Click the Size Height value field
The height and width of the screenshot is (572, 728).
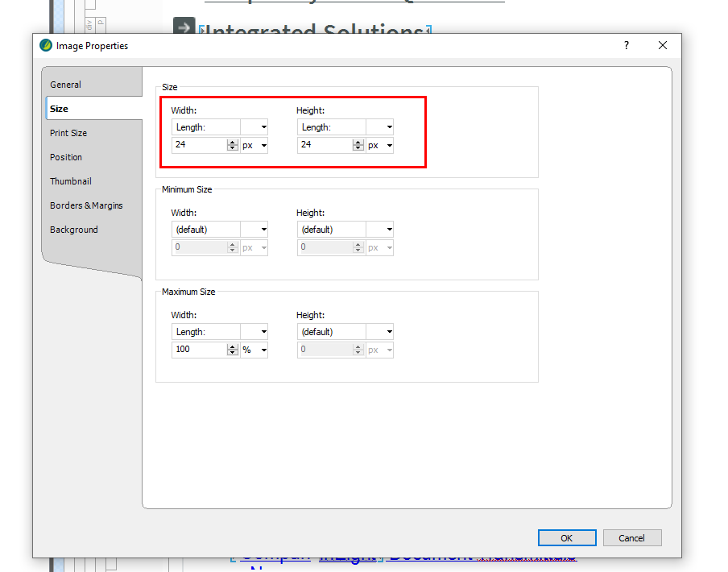point(325,146)
